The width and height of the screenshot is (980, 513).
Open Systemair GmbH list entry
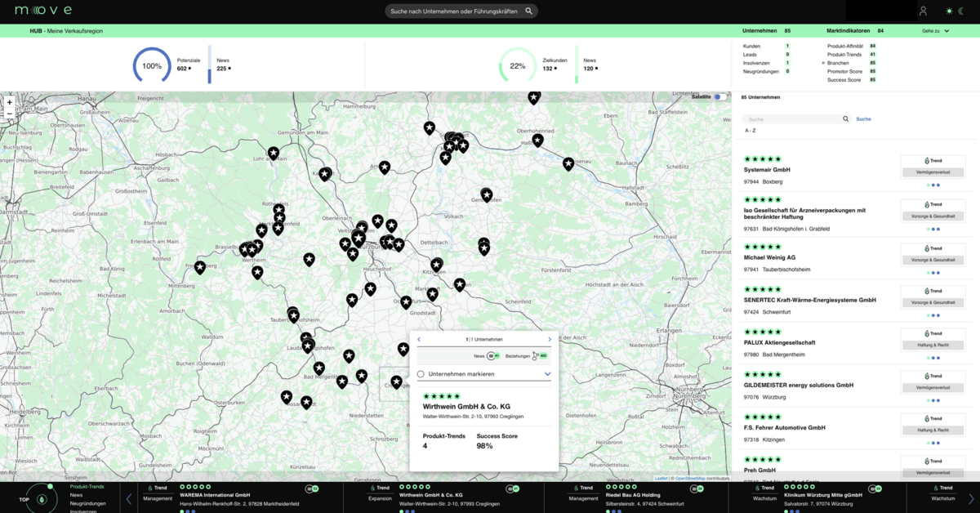click(767, 170)
